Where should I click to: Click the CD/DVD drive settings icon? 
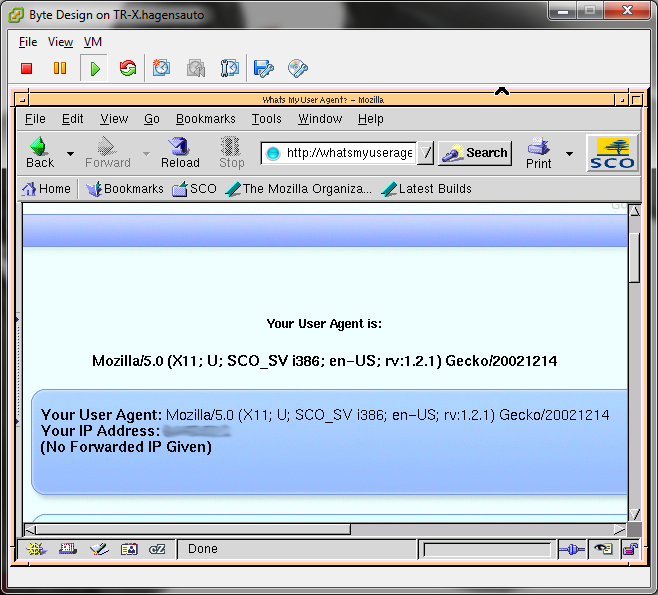click(x=297, y=68)
